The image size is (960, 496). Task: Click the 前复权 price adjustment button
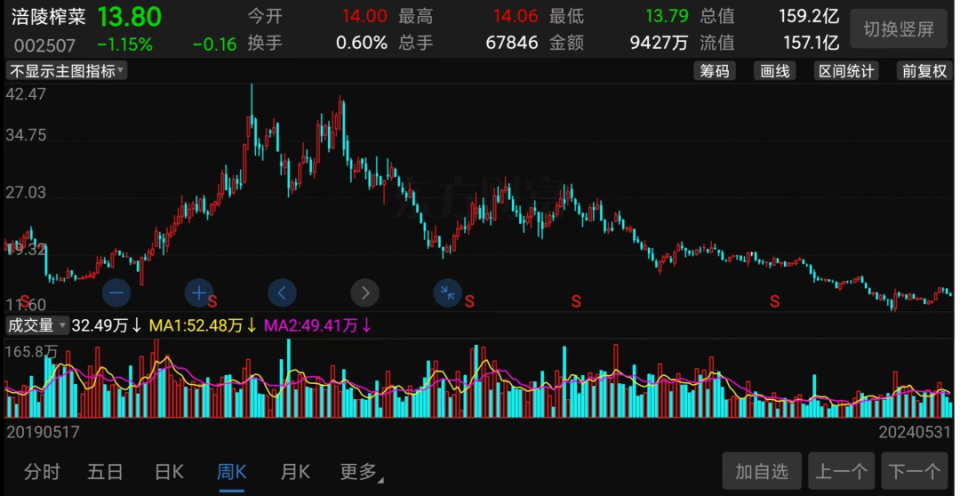(922, 71)
